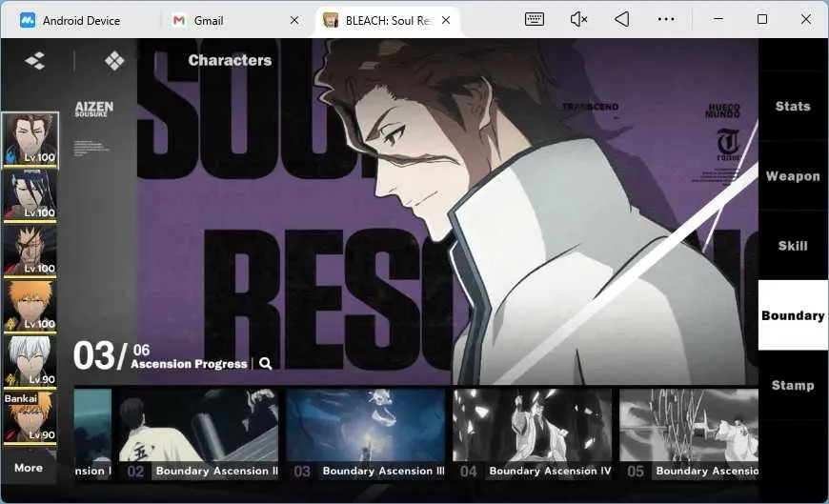Open the keyboard mapping icon in title bar
The width and height of the screenshot is (829, 504).
534,20
